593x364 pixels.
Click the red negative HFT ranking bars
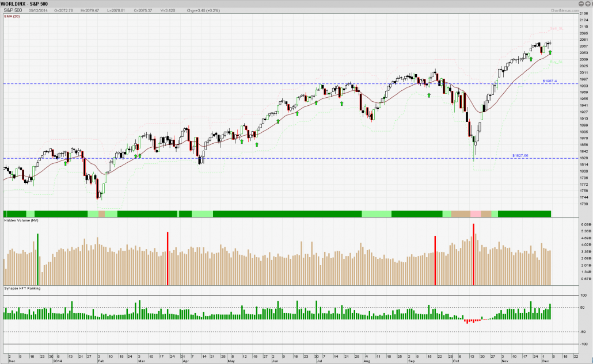click(473, 320)
